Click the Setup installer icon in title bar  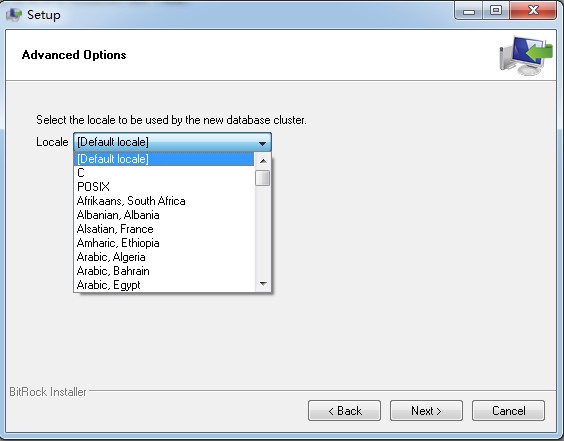click(x=14, y=15)
